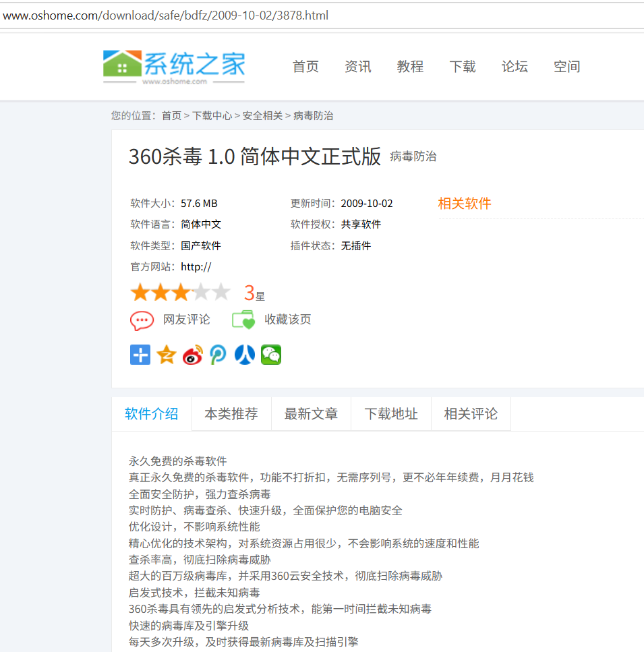Screen dimensions: 644x652
Task: Open 空间 from the top navigation
Action: click(567, 67)
